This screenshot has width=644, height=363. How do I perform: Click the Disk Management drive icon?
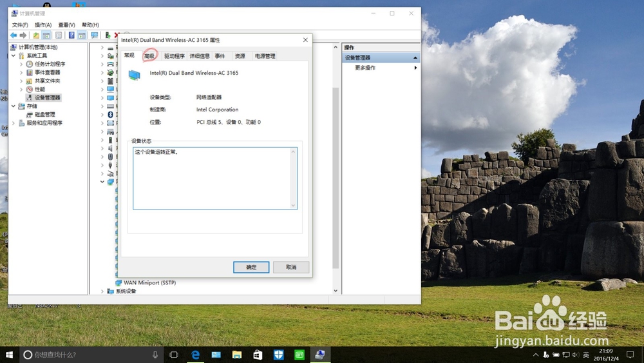tap(30, 114)
